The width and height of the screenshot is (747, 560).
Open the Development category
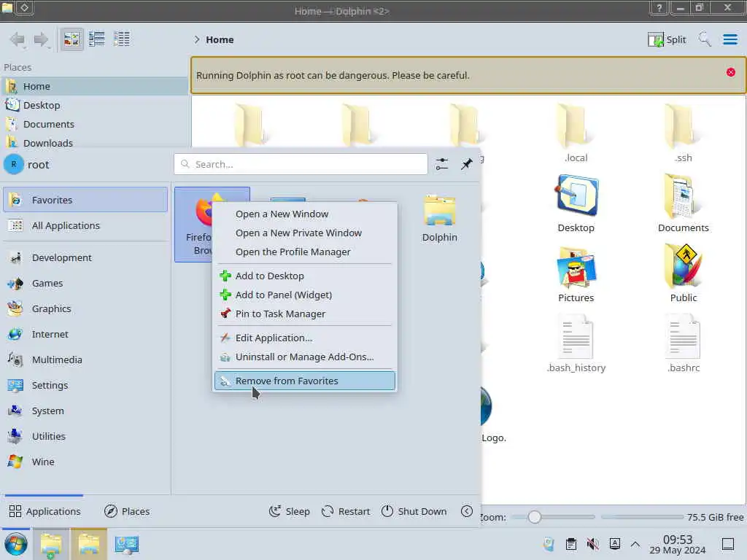pyautogui.click(x=85, y=257)
